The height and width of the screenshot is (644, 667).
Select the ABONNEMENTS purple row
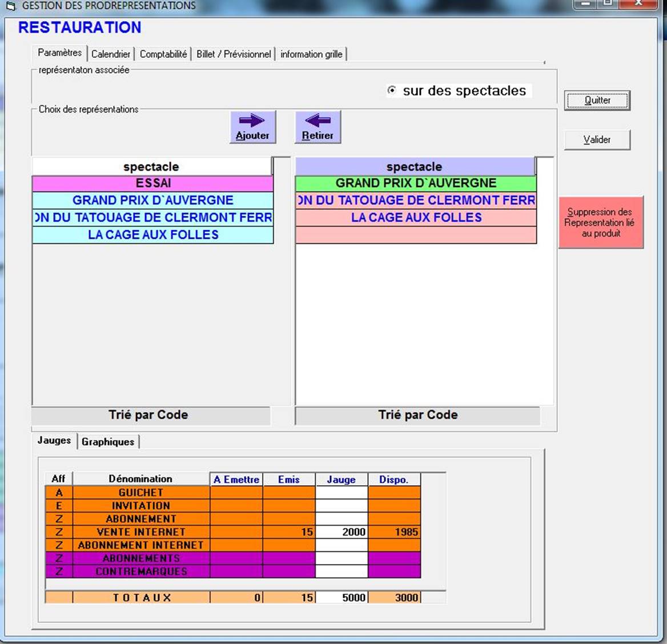coord(232,558)
